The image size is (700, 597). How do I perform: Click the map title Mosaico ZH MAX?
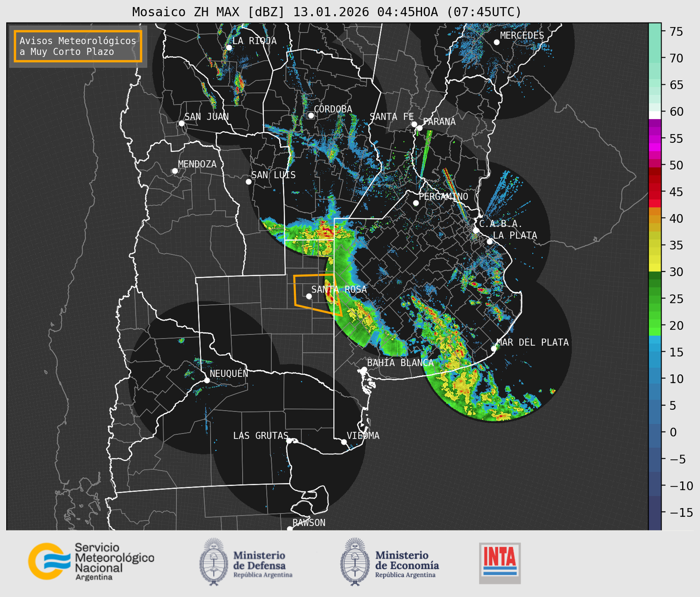tap(327, 12)
